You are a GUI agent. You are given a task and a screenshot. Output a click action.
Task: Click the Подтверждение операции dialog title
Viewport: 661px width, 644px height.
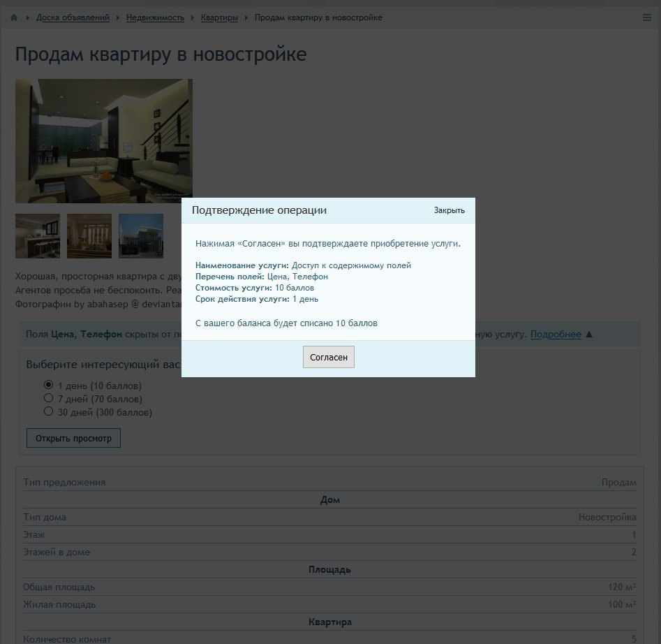pyautogui.click(x=259, y=210)
